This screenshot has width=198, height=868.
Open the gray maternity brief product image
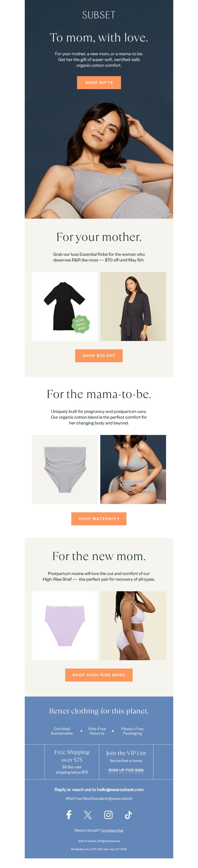tap(64, 469)
